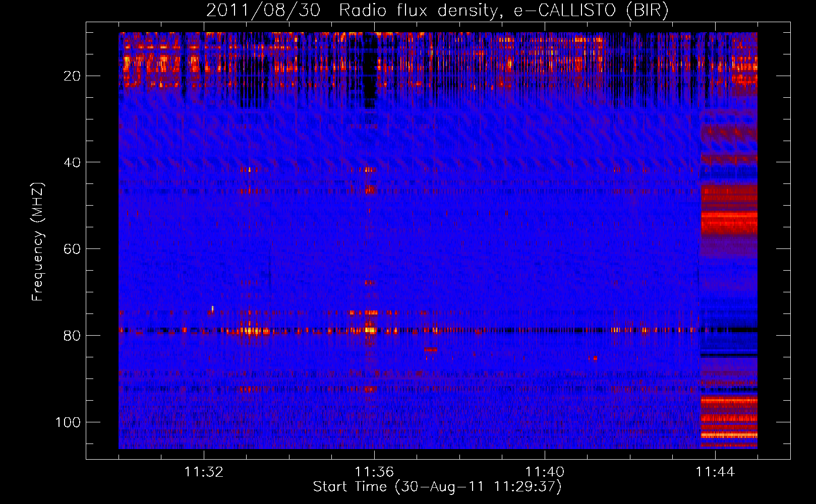Click the 'Start Time (30-Aug-11 11:29:37)' label
The width and height of the screenshot is (816, 504).
[437, 487]
